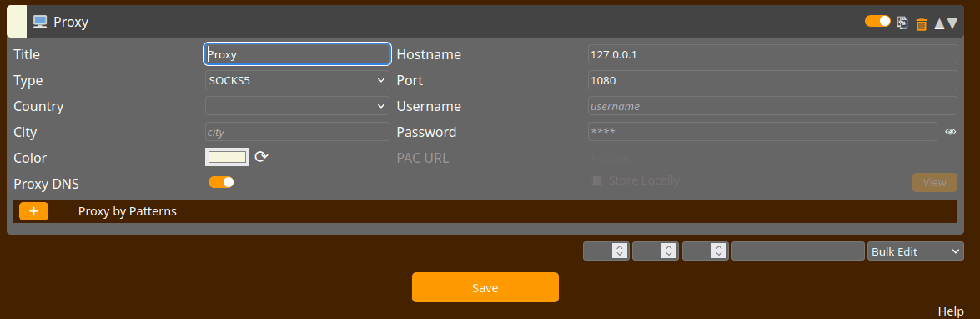Click the Password input field
Viewport: 980px width, 319px height.
point(762,132)
